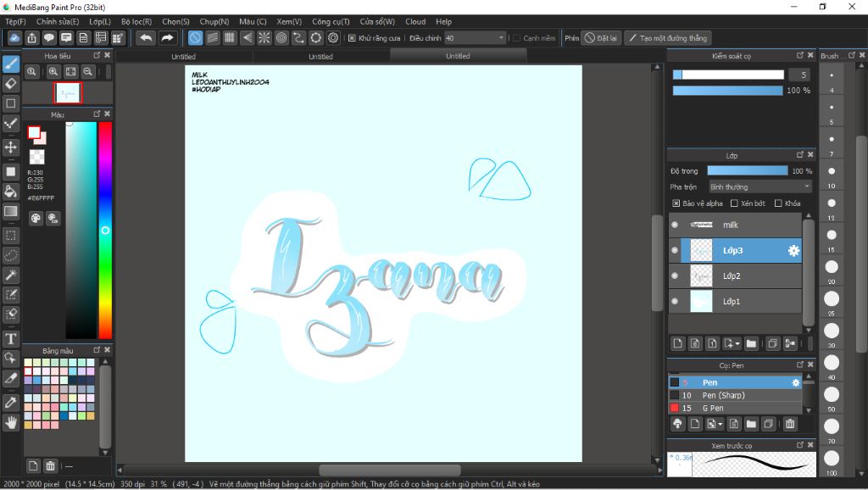Select the Magic Wand tool
The width and height of the screenshot is (868, 490).
[x=10, y=275]
